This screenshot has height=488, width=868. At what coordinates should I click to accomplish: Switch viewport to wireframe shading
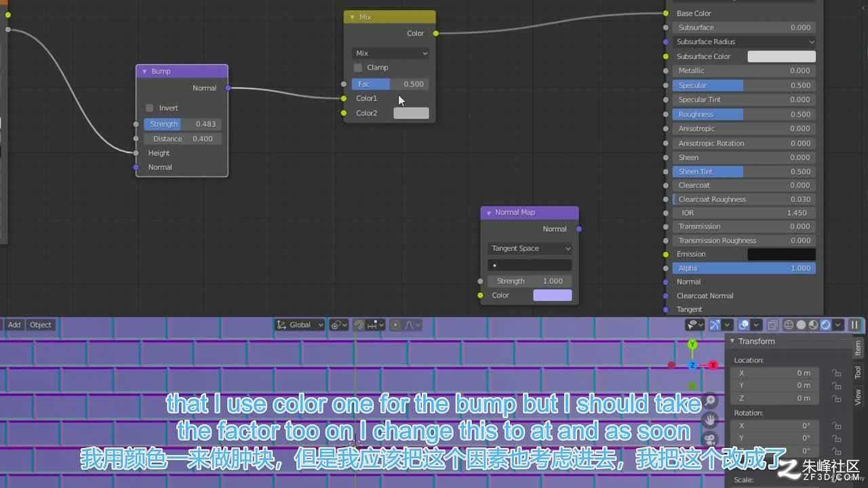(789, 325)
